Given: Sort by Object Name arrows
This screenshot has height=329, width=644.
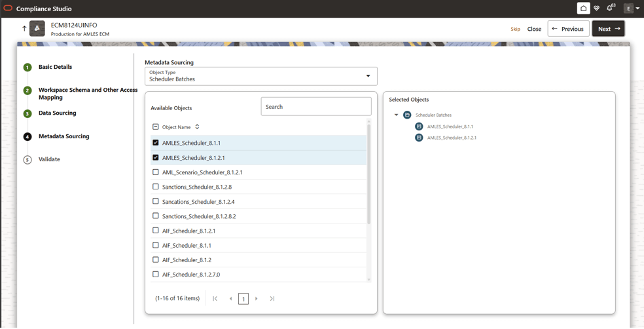Looking at the screenshot, I should (x=197, y=126).
